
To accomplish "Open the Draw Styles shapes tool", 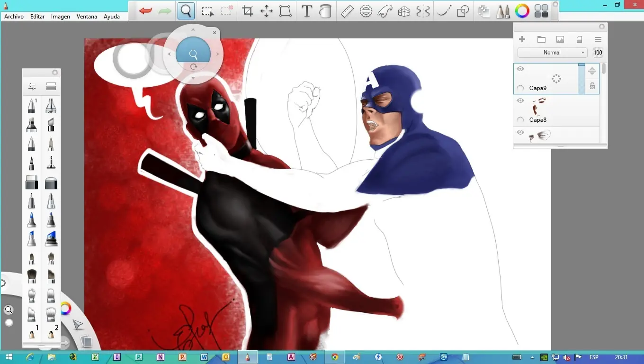I will point(464,11).
